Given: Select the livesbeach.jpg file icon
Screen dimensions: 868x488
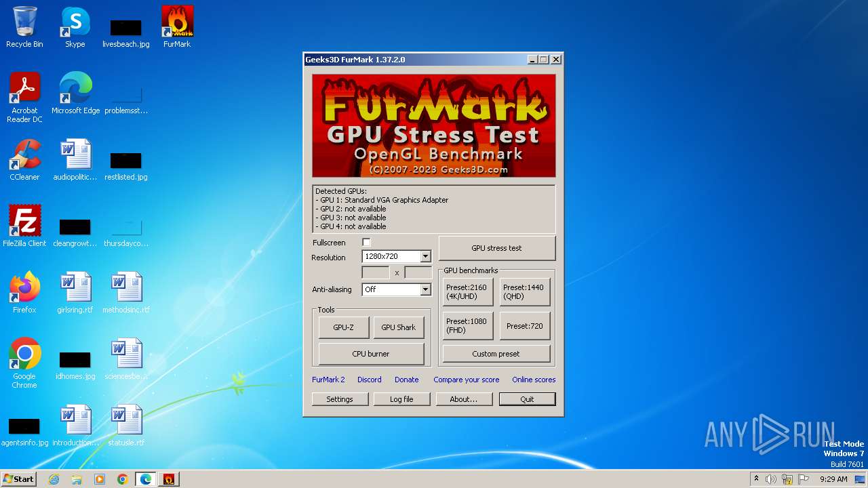Looking at the screenshot, I should [126, 33].
